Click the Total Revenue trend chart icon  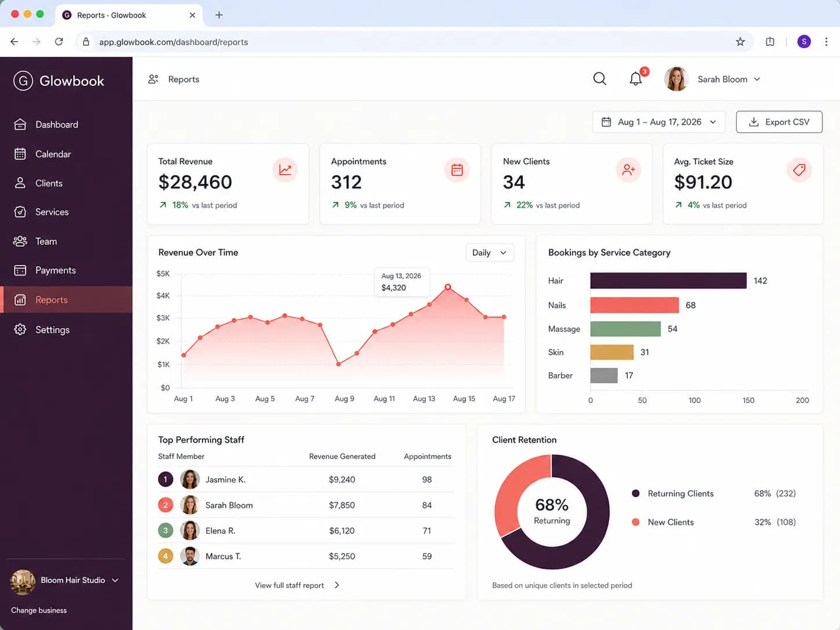[285, 170]
